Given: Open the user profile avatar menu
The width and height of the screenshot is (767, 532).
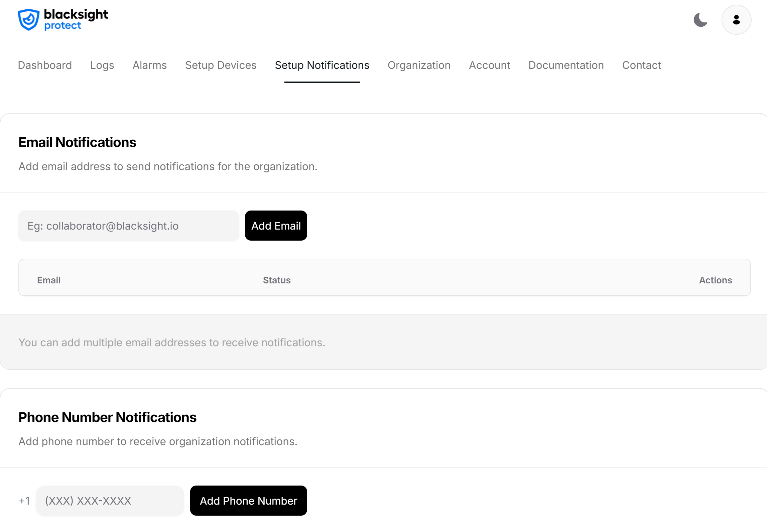Looking at the screenshot, I should (736, 20).
